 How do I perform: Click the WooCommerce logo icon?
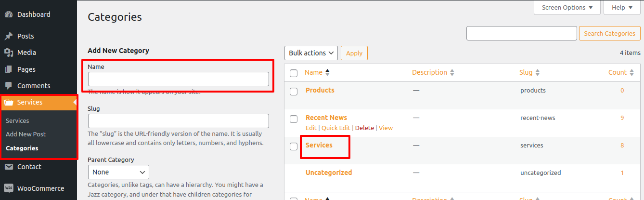[x=9, y=188]
